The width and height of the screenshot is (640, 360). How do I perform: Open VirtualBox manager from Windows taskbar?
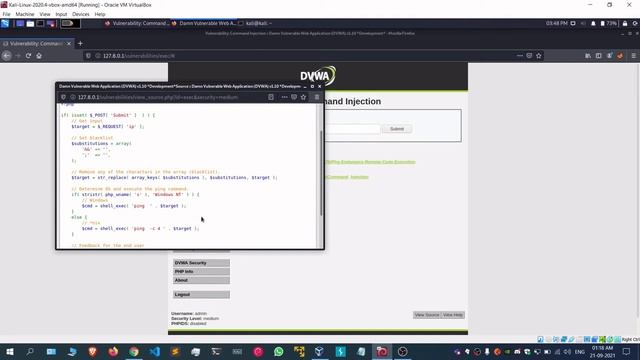coord(320,351)
